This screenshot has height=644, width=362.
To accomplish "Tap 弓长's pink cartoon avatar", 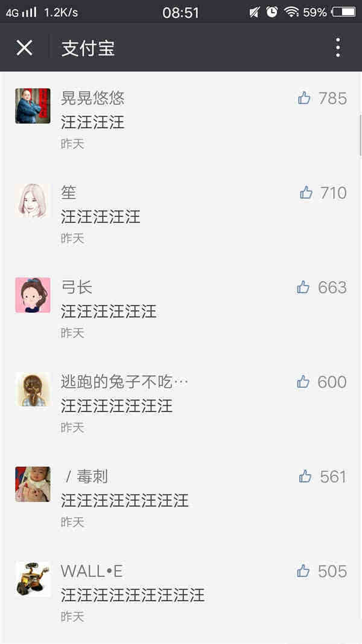I will tap(33, 295).
